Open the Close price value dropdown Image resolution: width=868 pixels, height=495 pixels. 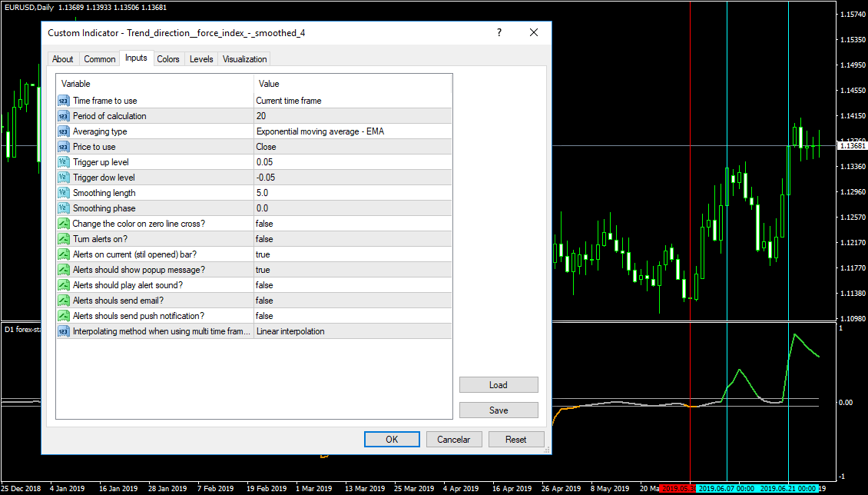click(353, 147)
